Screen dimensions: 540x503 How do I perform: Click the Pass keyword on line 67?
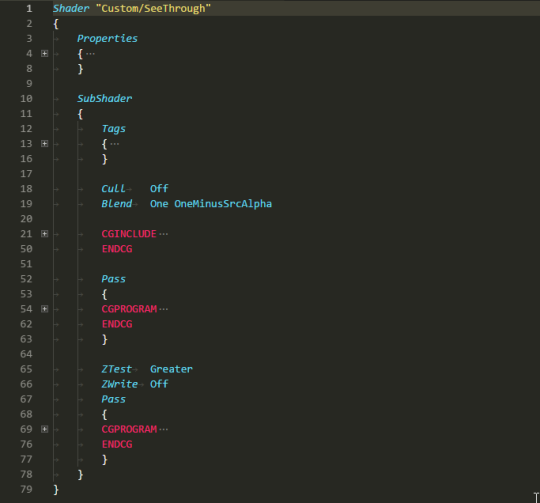pyautogui.click(x=114, y=399)
